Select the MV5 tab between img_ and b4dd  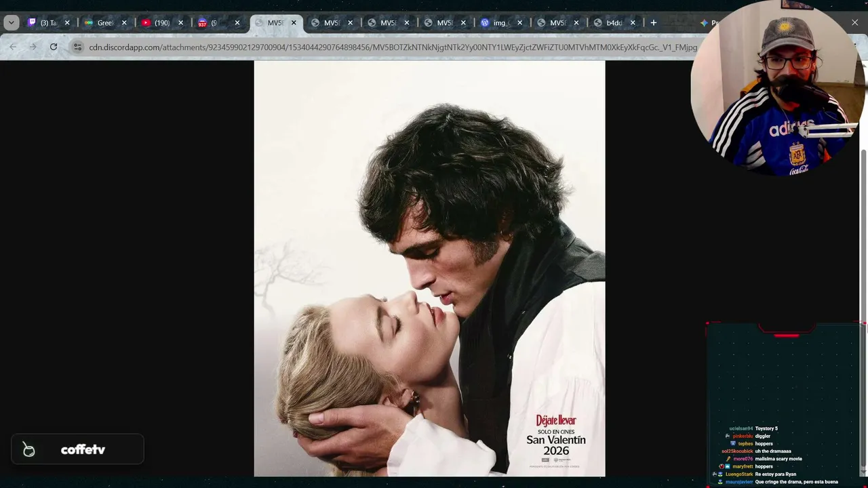click(557, 22)
